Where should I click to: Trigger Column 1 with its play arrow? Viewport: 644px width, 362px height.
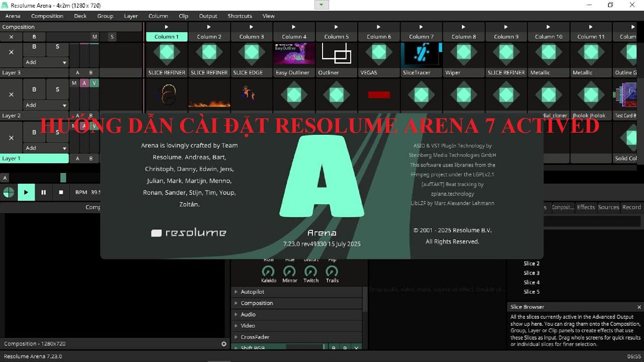coord(167,27)
